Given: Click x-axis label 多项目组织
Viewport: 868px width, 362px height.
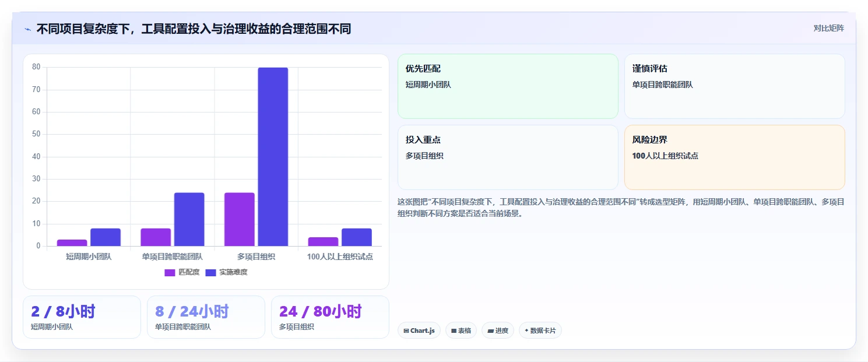Looking at the screenshot, I should pos(256,256).
